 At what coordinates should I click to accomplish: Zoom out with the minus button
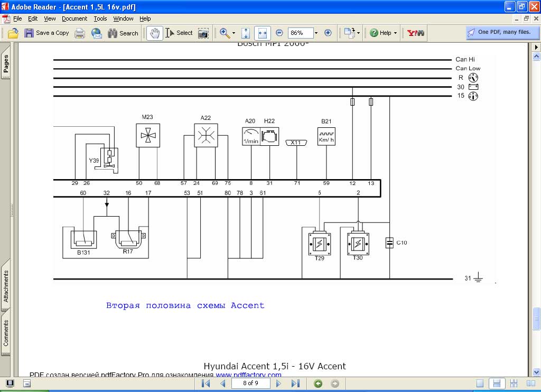click(279, 33)
